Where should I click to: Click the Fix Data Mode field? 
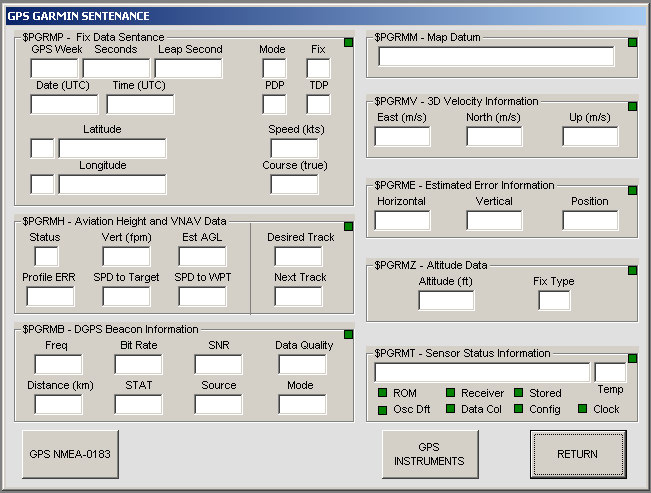pyautogui.click(x=274, y=69)
